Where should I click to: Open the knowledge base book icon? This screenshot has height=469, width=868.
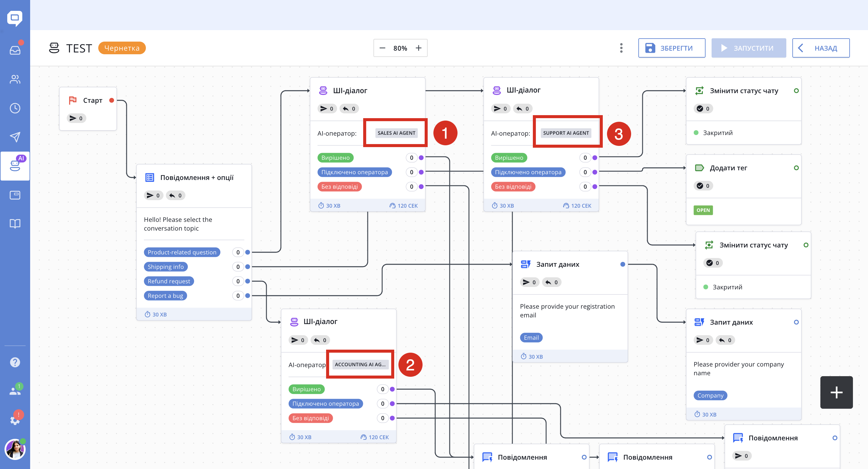15,224
